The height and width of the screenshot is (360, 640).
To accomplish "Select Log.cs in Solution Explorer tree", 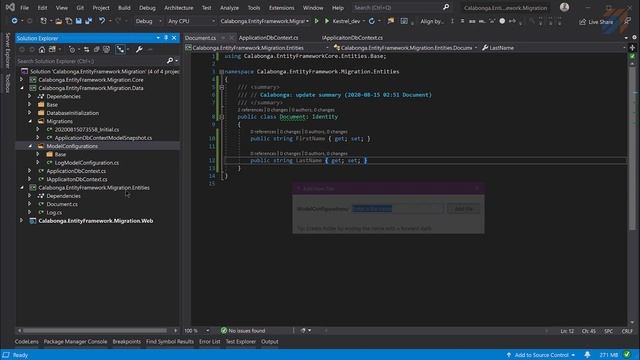I will [x=54, y=212].
